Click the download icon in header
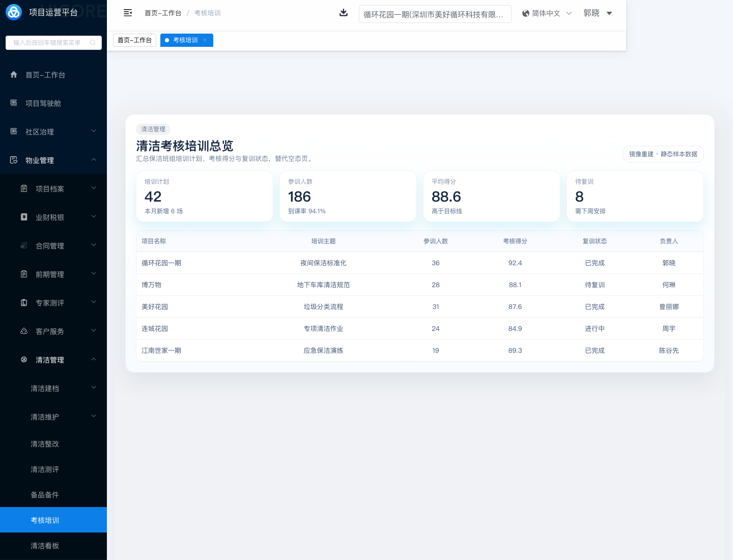Image resolution: width=733 pixels, height=560 pixels. (344, 13)
